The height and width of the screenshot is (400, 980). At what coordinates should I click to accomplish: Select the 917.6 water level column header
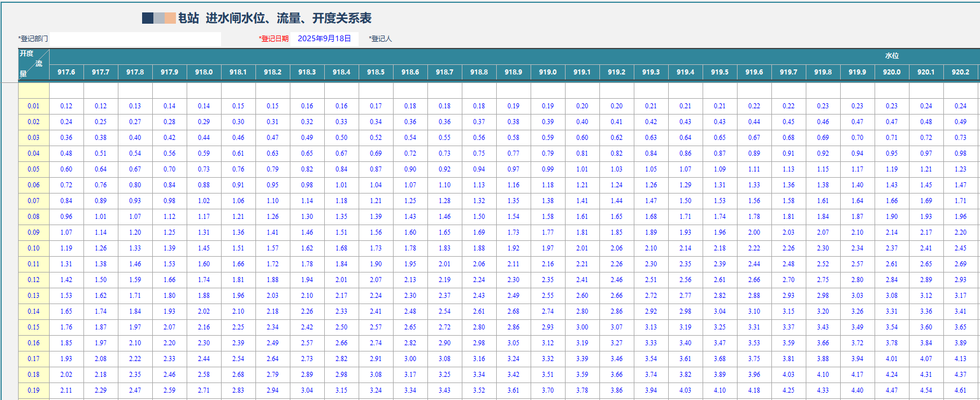click(67, 72)
